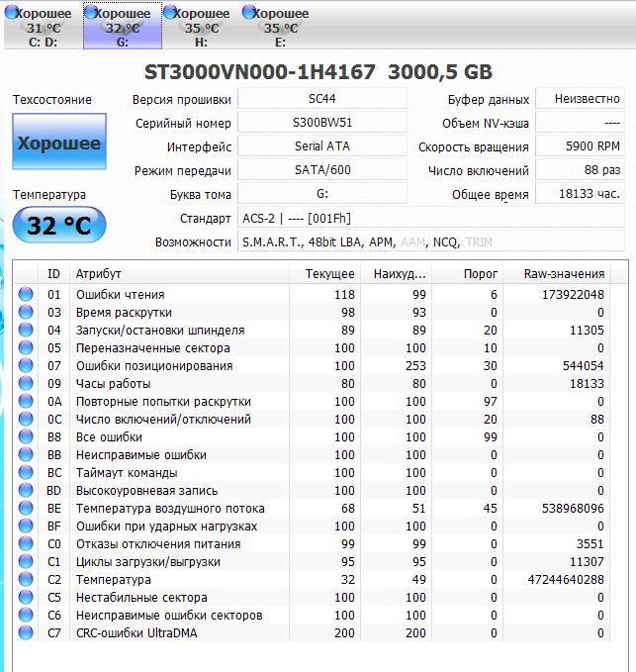This screenshot has height=672, width=636.
Task: Click the firmware version field SC44
Action: (x=322, y=99)
